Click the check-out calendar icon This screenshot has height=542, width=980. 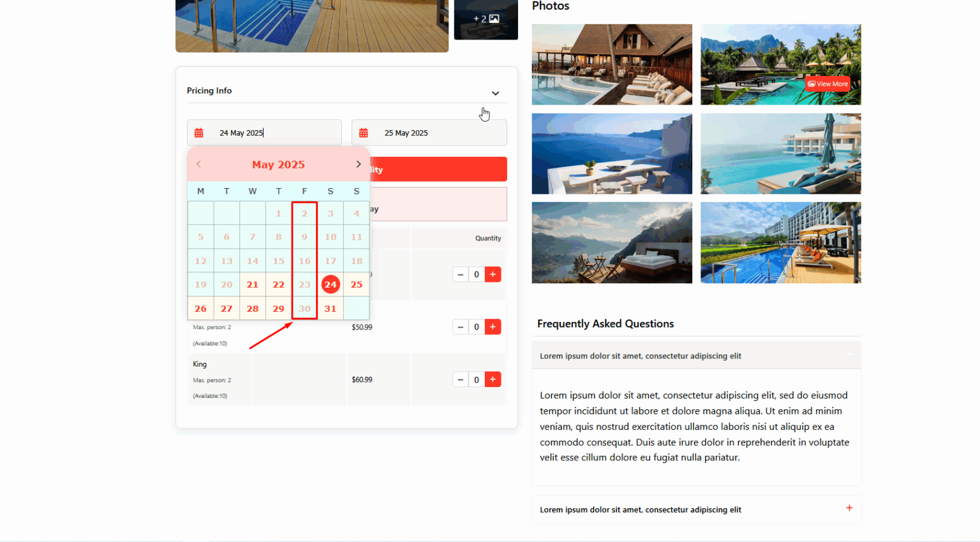point(364,133)
